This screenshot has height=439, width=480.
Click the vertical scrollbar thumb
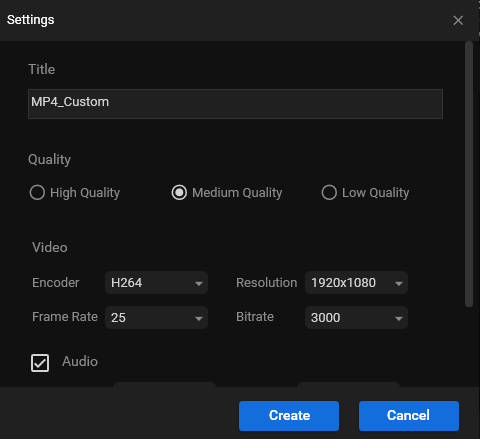pos(469,174)
